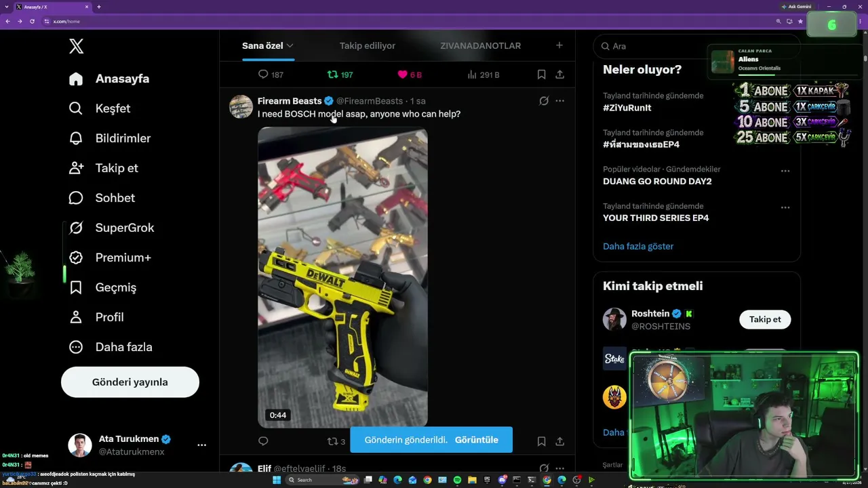Reload the x.com page
Viewport: 868px width, 488px height.
tap(32, 21)
